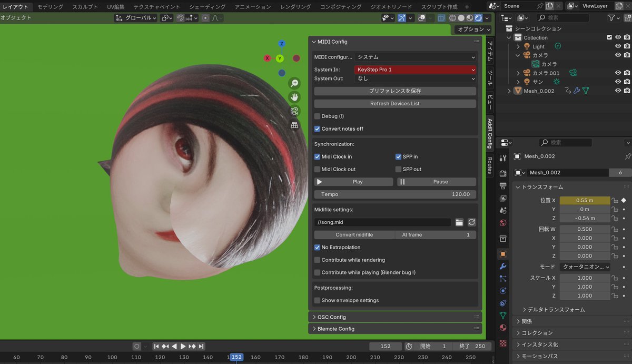Enable Show envelope settings checkbox

coord(317,300)
